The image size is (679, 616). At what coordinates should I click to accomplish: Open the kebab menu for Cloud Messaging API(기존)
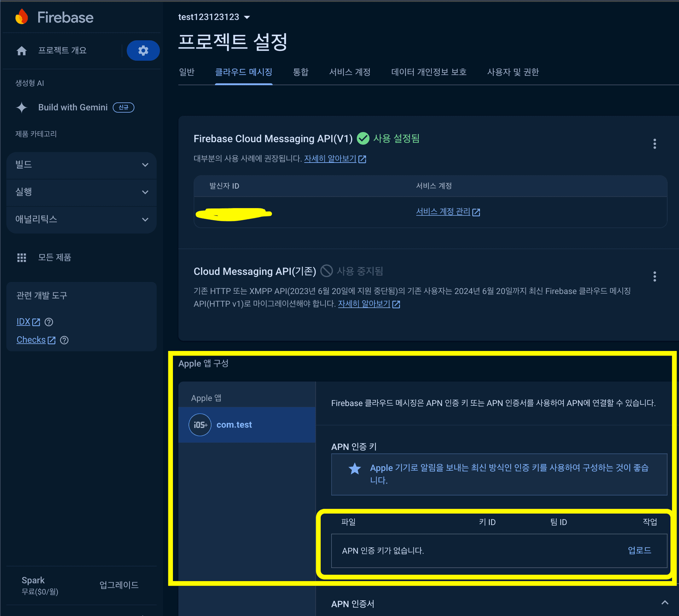click(x=655, y=276)
